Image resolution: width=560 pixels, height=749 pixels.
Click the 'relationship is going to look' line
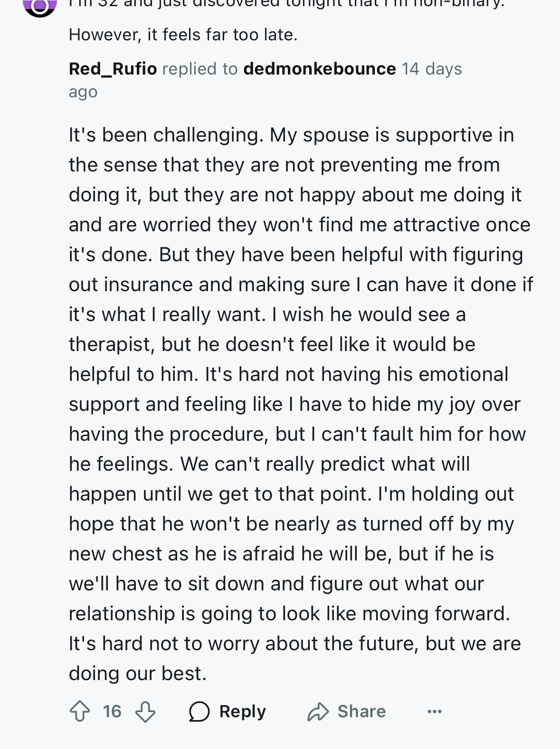(289, 614)
